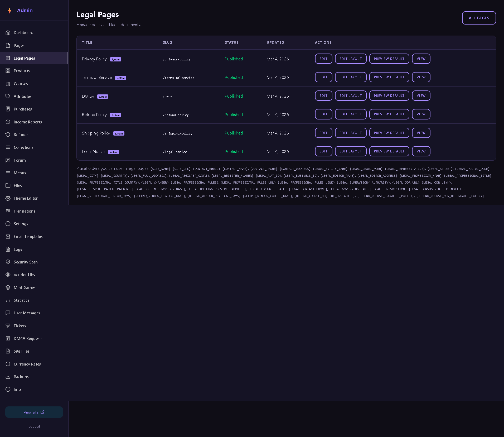The width and height of the screenshot is (504, 437).
Task: Click the Theme Editor gear icon
Action: pos(8,198)
